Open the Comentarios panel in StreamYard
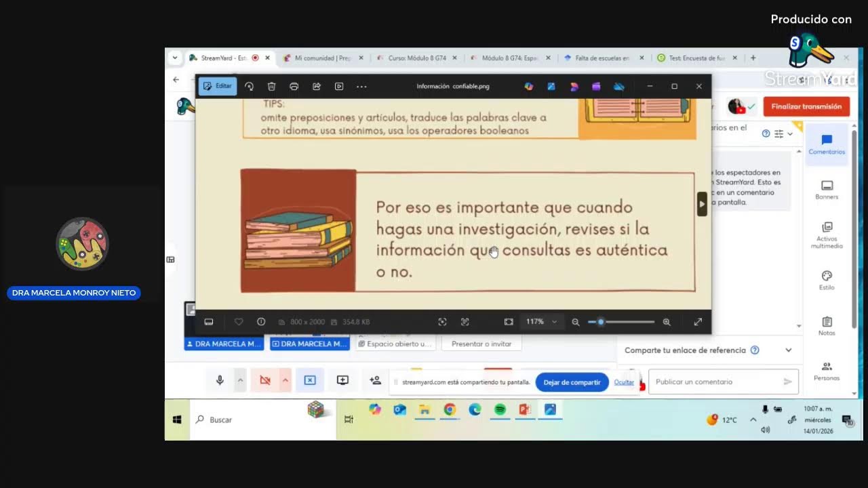The width and height of the screenshot is (868, 488). tap(827, 145)
